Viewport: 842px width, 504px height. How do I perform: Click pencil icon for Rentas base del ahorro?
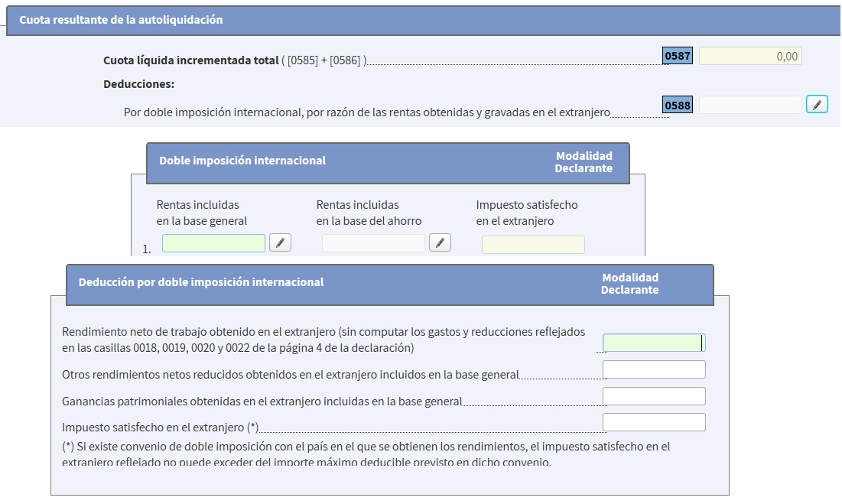click(440, 243)
